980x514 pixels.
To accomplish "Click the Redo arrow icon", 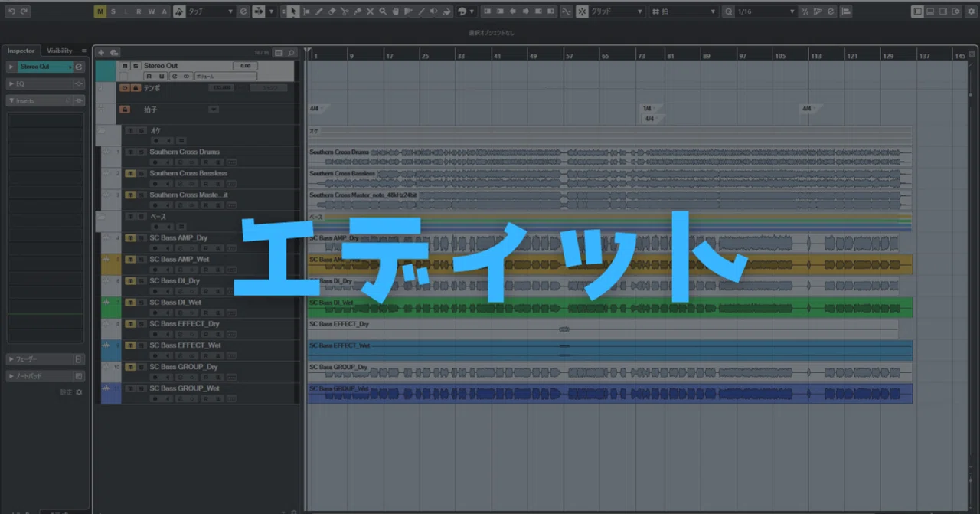I will tap(24, 11).
